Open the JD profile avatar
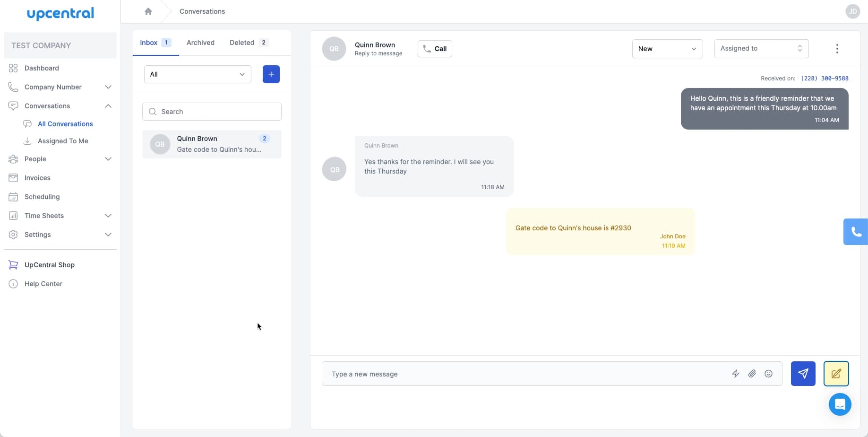 (852, 11)
